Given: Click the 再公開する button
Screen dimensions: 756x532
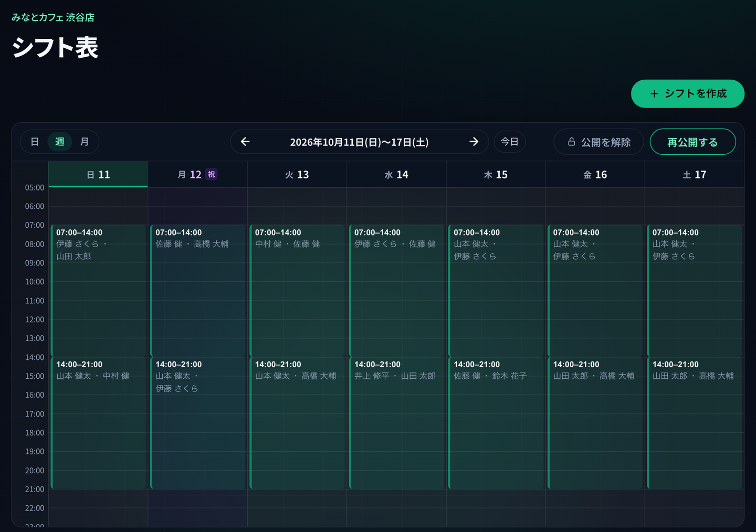Looking at the screenshot, I should (692, 142).
